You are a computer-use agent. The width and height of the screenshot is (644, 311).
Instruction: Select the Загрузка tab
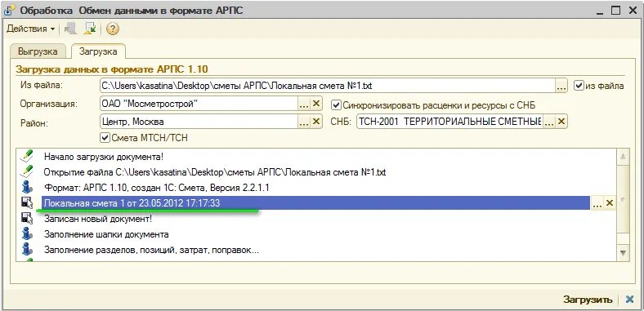coord(98,51)
